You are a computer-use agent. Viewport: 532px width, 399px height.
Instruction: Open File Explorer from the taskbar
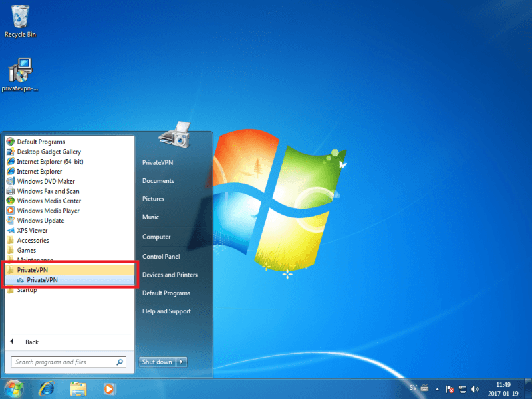[x=78, y=388]
